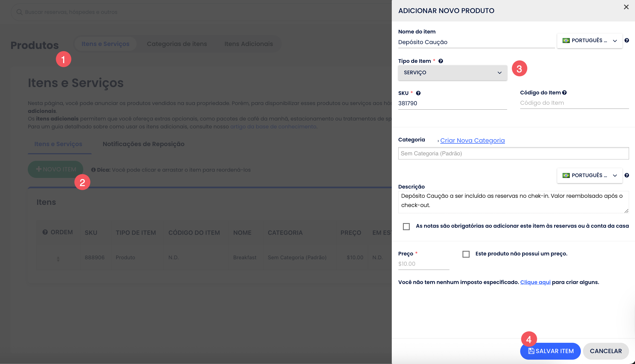Open item name PORTUGUÊS language dropdown
Viewport: 635px width, 364px height.
[x=590, y=41]
